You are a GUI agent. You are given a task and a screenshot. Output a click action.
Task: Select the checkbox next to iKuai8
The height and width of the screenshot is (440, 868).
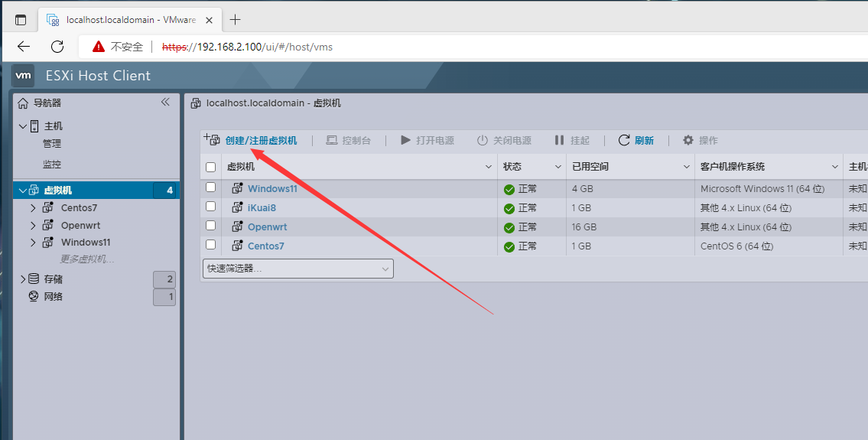click(211, 207)
